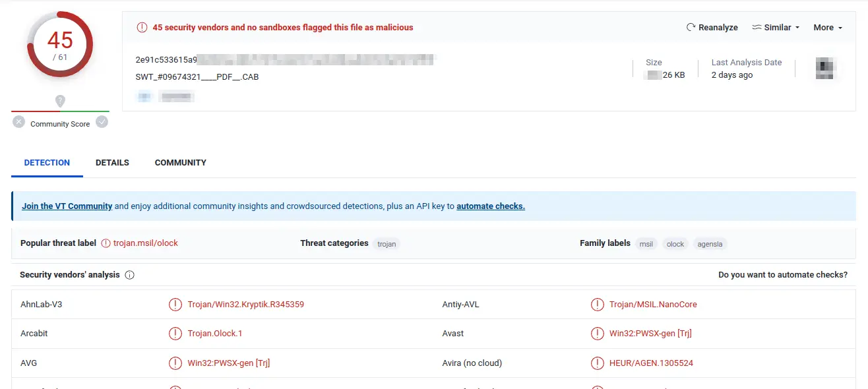This screenshot has height=389, width=868.
Task: Select AVG's Win32:PWSX-gen [Trj] result
Action: pyautogui.click(x=229, y=363)
